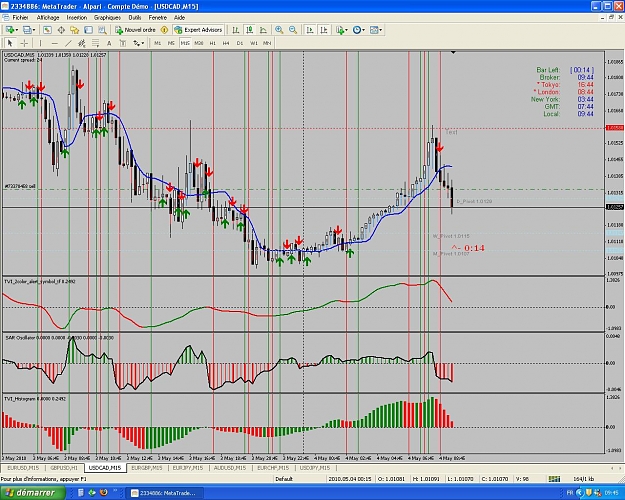Select the arrow cursor tool
This screenshot has width=625, height=500.
(x=10, y=43)
